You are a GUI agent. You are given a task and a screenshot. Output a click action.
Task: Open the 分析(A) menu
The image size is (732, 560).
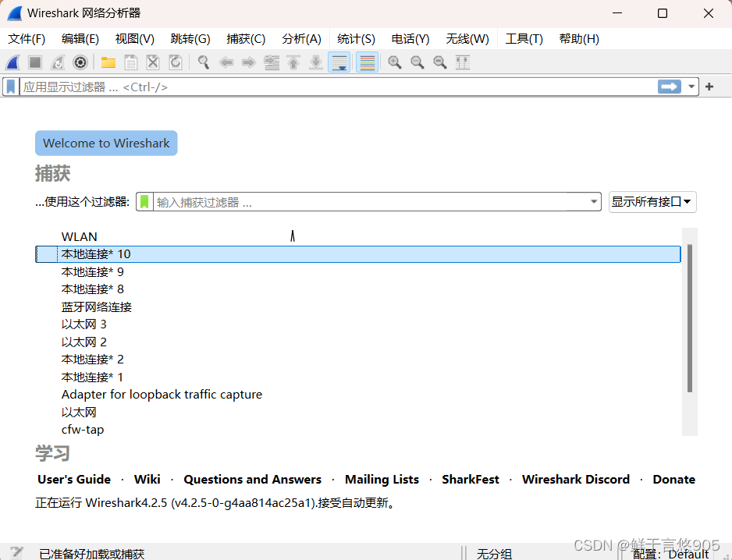point(301,39)
